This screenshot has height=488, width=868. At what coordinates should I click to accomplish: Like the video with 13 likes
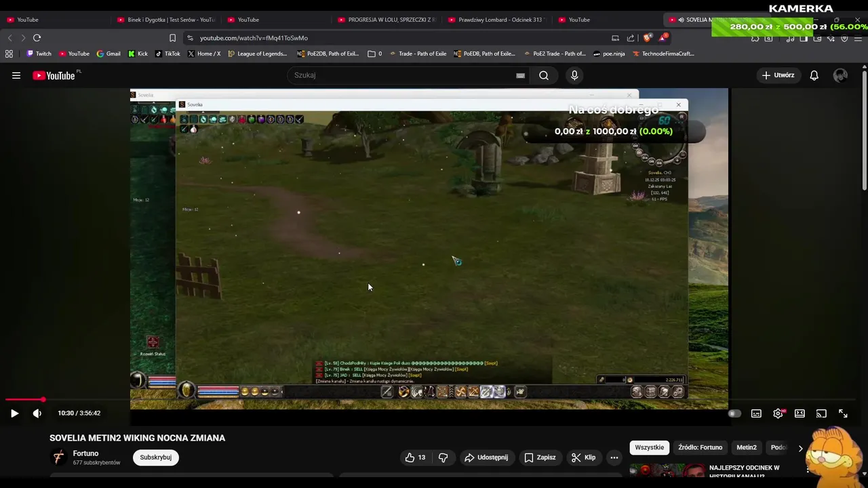point(415,457)
